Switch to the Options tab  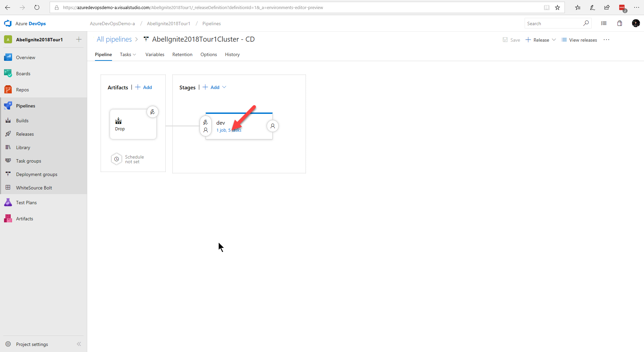point(209,54)
